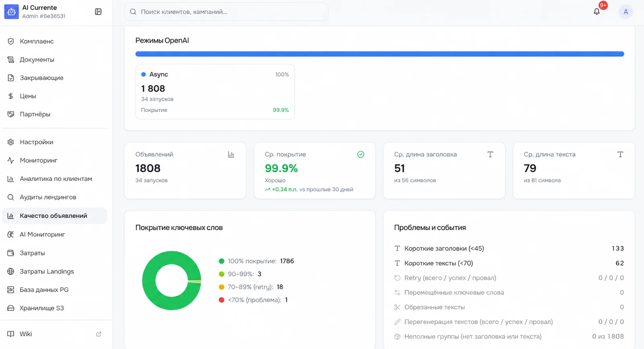
Task: Click the T icon on Ср. длина заголовка
Action: coord(490,154)
